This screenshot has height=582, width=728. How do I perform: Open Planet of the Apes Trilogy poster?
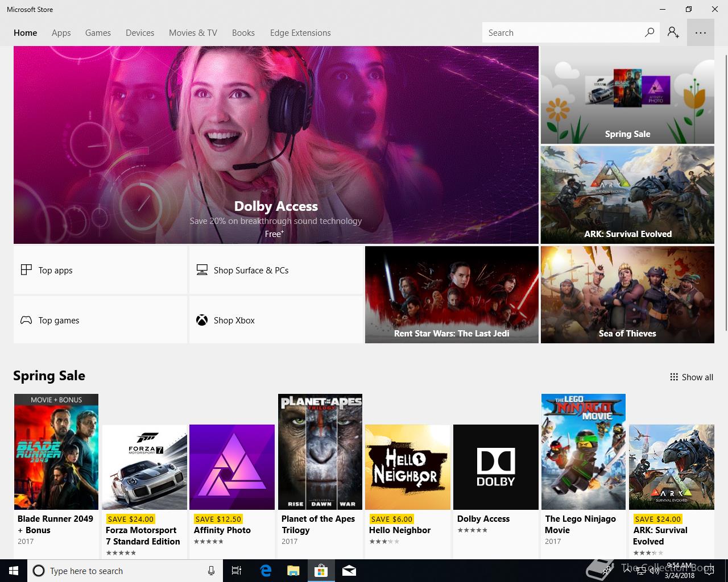[320, 452]
